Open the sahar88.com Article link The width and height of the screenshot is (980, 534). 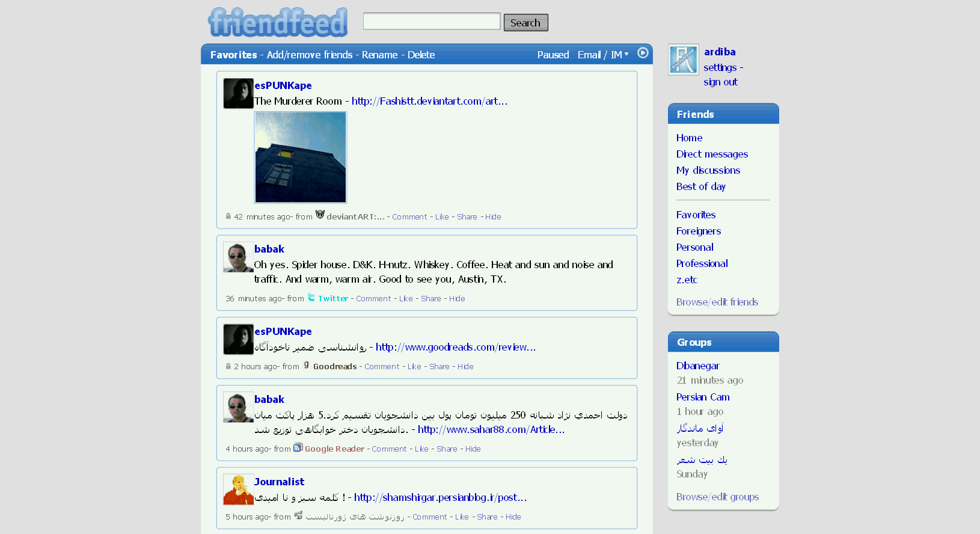pyautogui.click(x=491, y=429)
